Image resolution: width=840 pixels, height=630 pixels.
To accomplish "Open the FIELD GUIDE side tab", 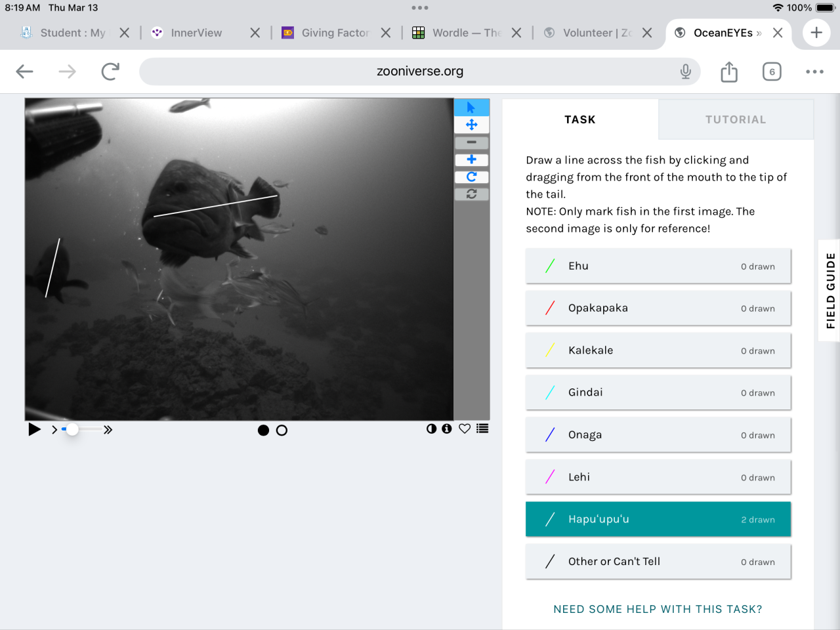I will coord(830,291).
